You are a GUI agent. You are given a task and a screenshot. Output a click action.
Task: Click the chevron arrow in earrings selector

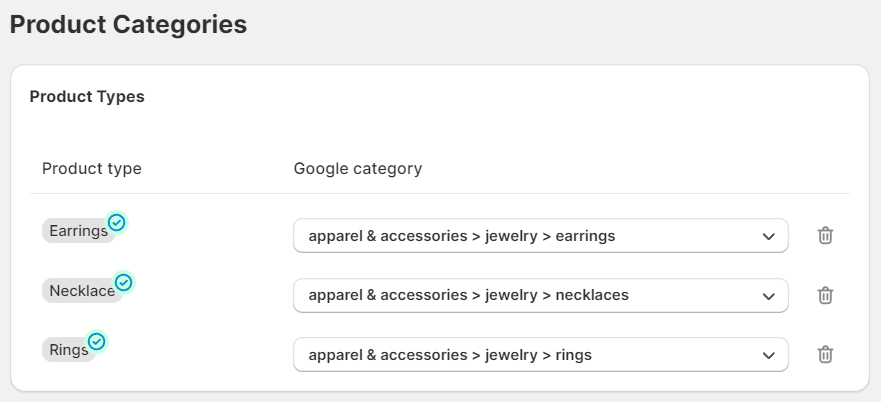(x=769, y=236)
